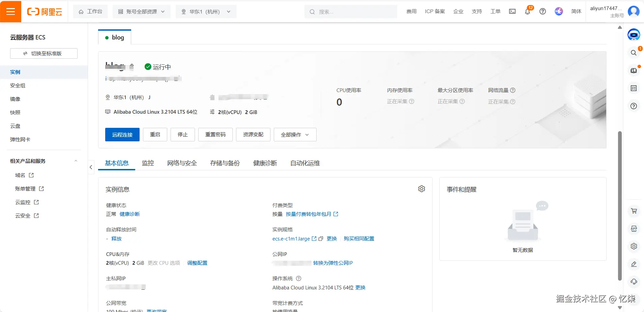The width and height of the screenshot is (644, 312).
Task: Launch the purple AI assistant icon
Action: [559, 11]
